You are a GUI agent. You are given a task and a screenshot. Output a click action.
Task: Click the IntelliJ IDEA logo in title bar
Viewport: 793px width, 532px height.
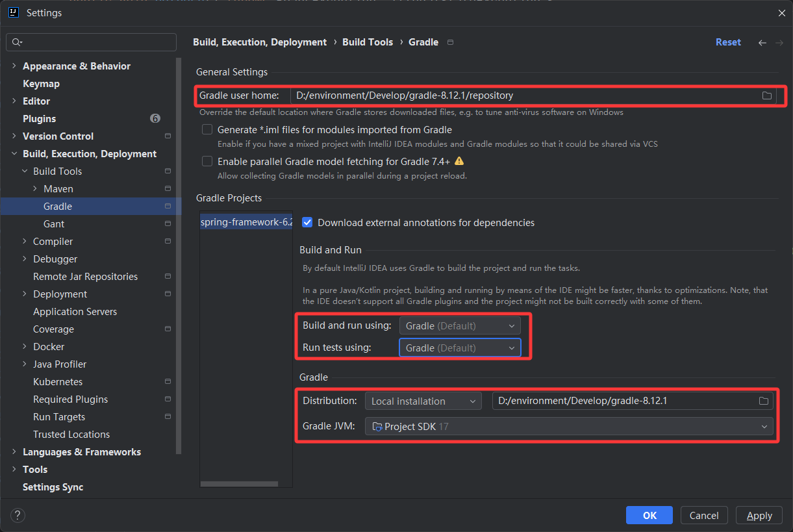pos(13,12)
